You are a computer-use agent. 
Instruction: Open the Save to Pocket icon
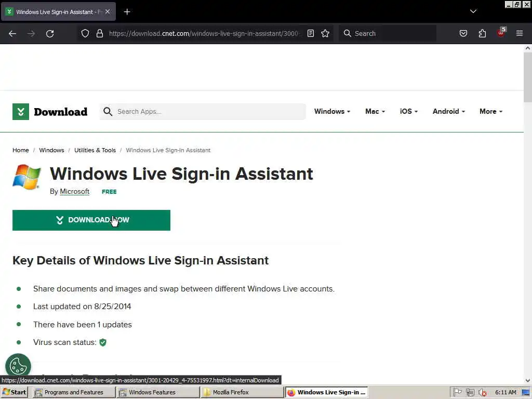tap(463, 33)
